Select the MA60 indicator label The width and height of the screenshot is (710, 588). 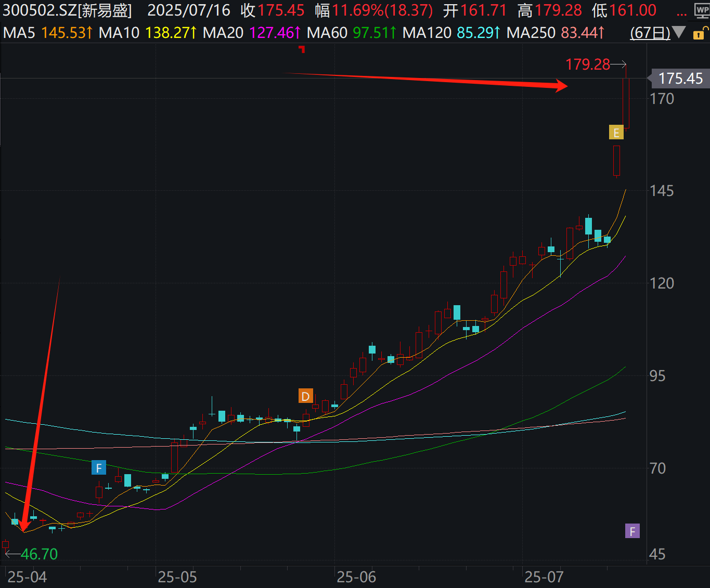[327, 33]
